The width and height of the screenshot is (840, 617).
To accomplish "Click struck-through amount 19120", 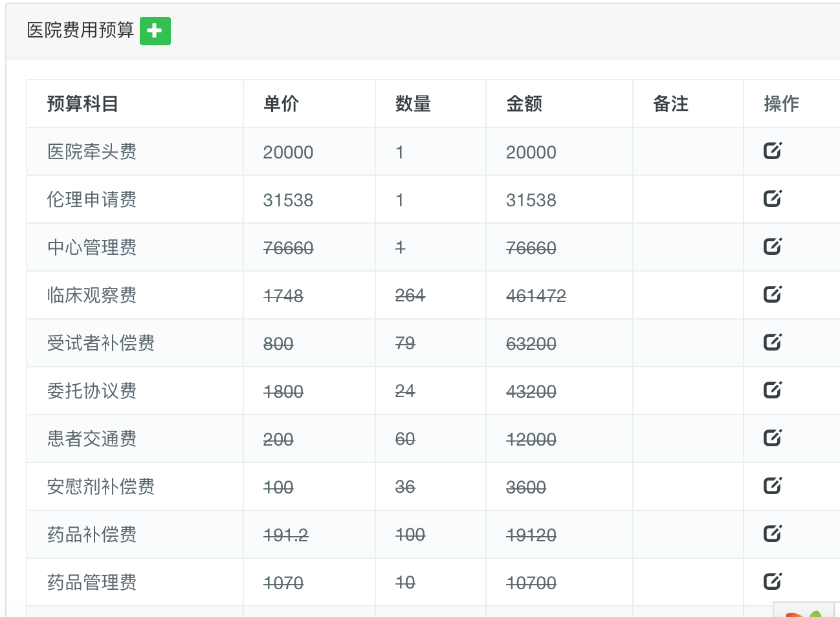I will coord(531,536).
